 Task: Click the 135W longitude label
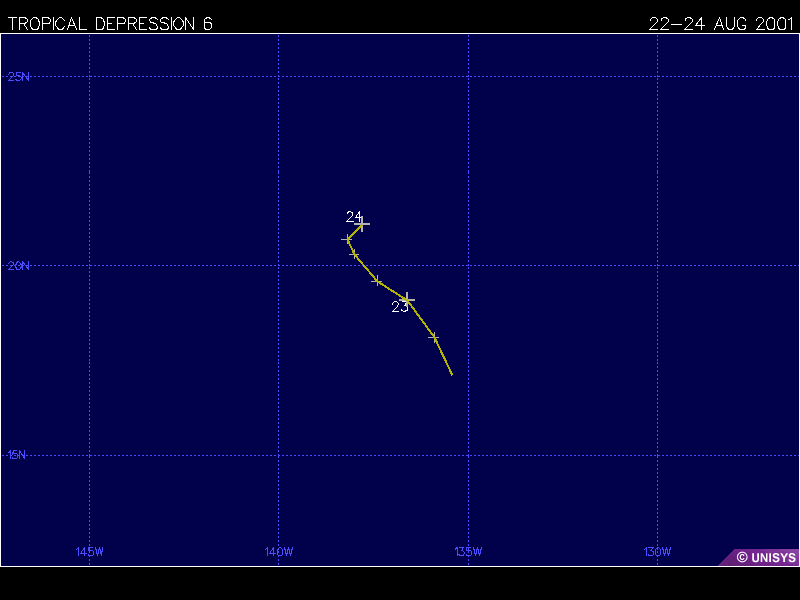point(468,552)
